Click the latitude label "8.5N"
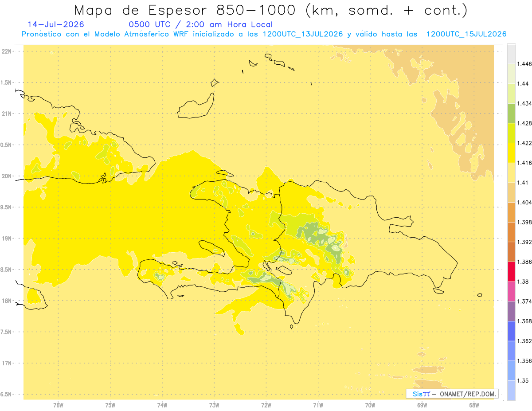This screenshot has width=532, height=411. click(7, 270)
